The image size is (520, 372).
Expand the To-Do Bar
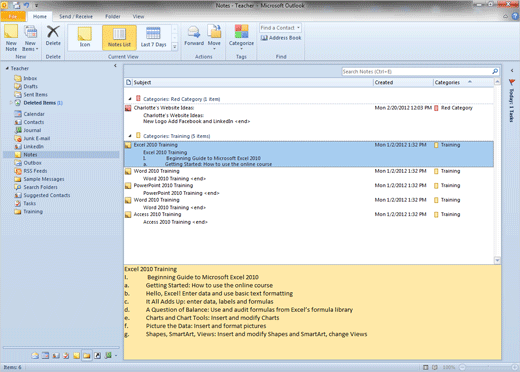(512, 70)
